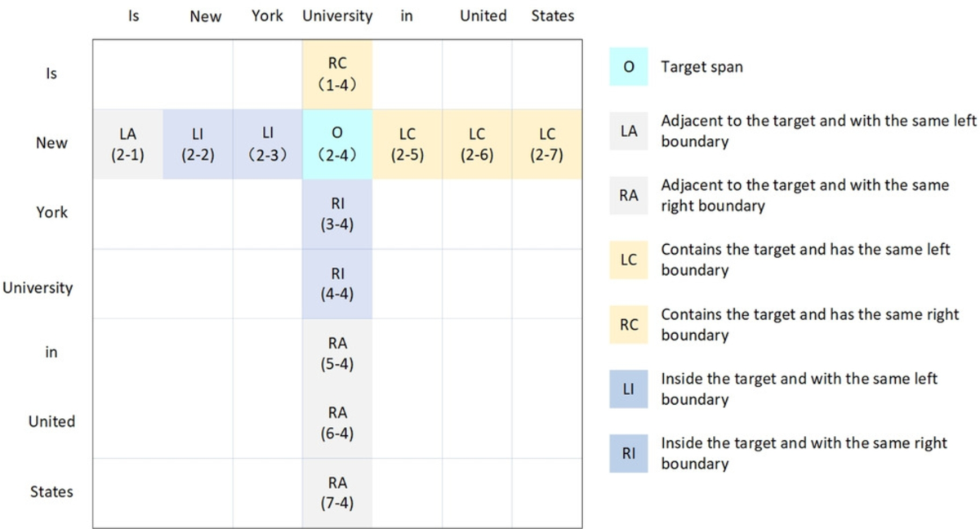Click the RI (4-4) grid cell
980x529 pixels.
point(337,283)
